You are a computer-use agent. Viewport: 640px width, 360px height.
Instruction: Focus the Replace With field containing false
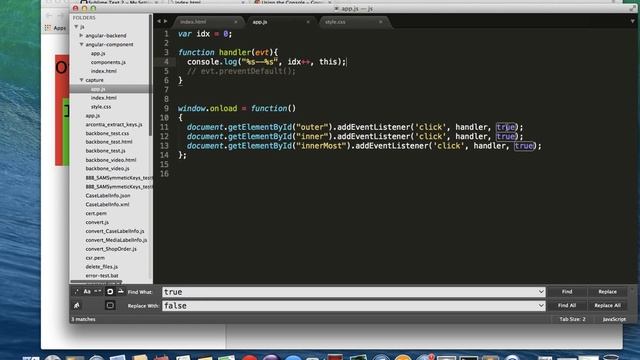click(x=353, y=306)
